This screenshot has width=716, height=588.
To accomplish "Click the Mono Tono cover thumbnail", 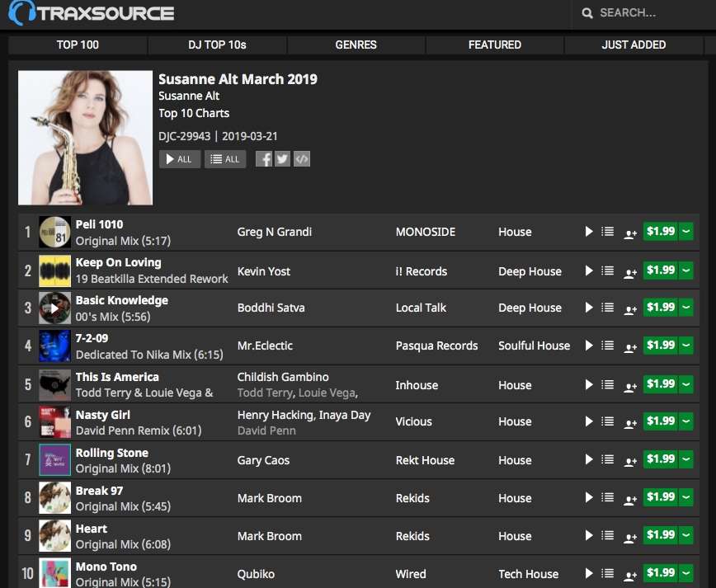I will pos(54,573).
